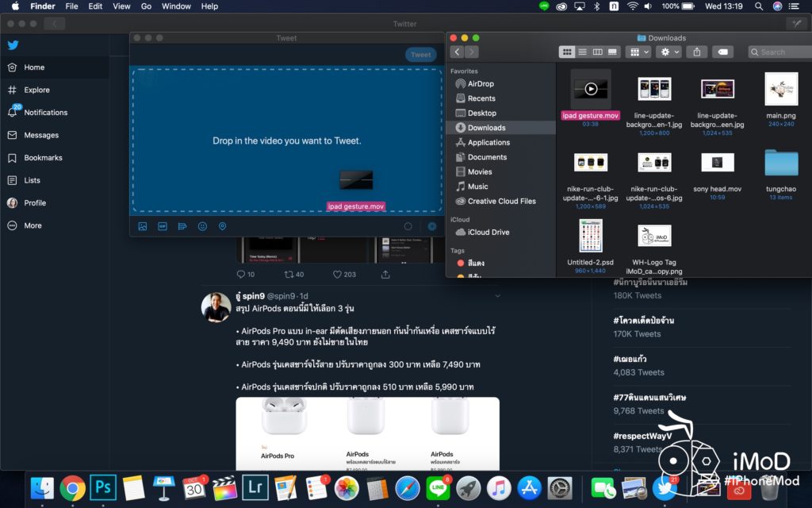
Task: Open the Window menu
Action: [176, 6]
